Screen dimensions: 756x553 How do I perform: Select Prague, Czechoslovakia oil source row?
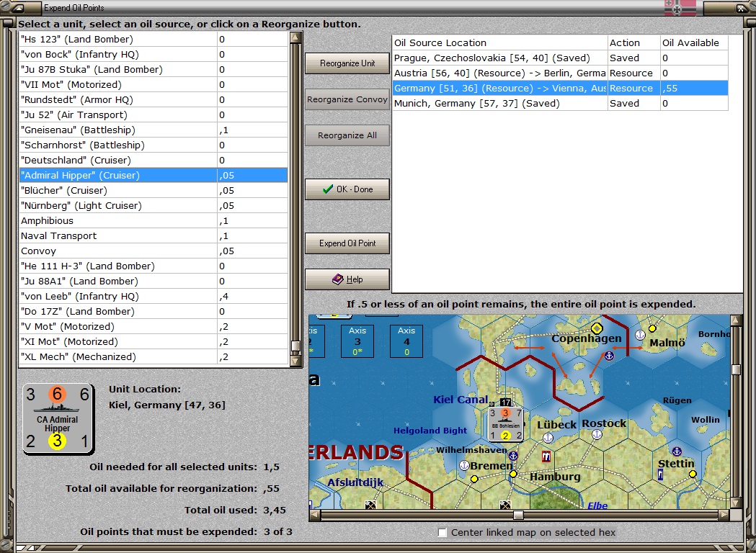point(560,58)
